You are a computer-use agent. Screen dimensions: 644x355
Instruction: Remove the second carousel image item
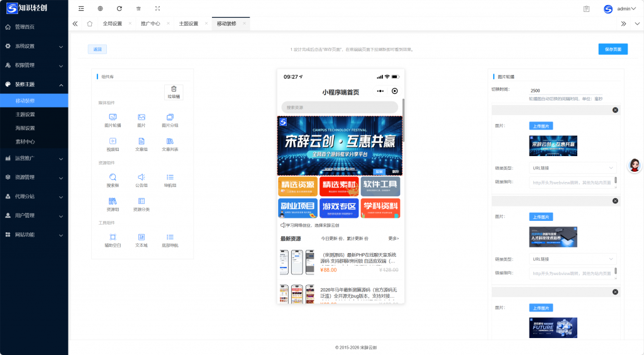[x=615, y=201]
